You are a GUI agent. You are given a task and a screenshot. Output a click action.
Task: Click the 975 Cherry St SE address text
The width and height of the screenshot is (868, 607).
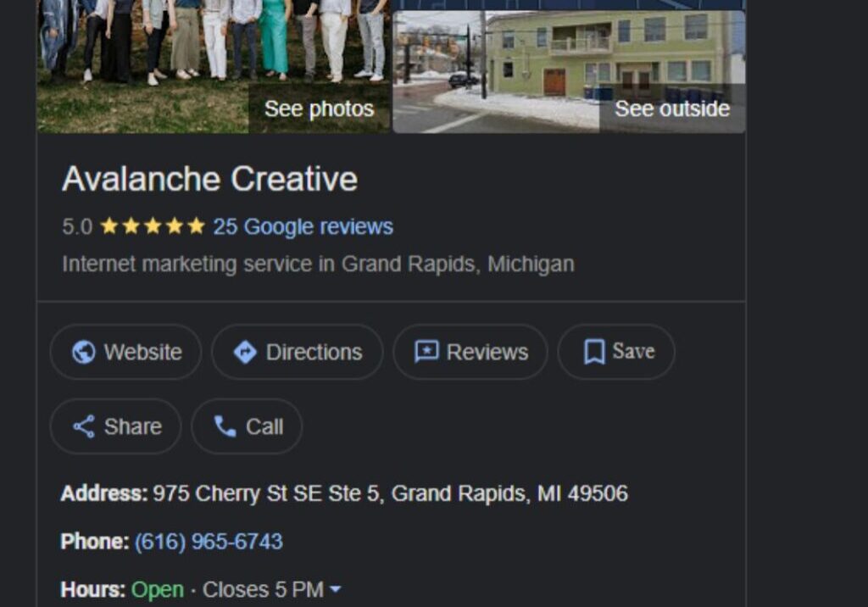390,493
